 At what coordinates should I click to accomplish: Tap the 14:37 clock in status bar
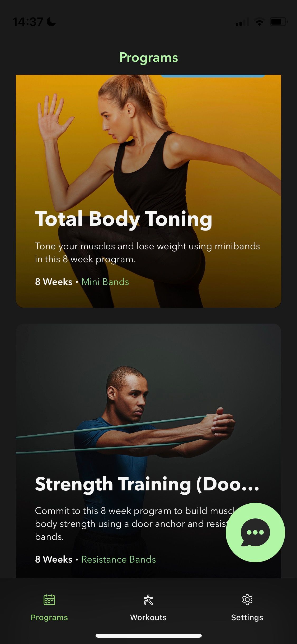pos(28,22)
